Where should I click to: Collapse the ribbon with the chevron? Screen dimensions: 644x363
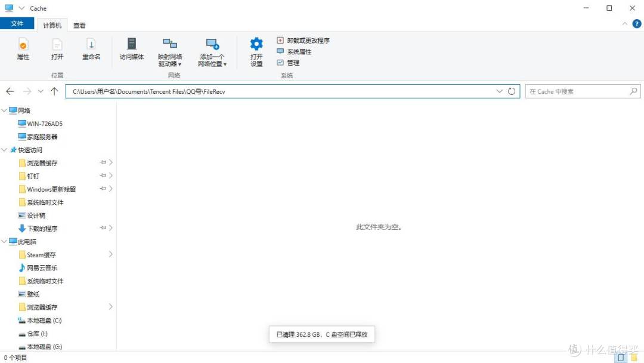coord(625,24)
